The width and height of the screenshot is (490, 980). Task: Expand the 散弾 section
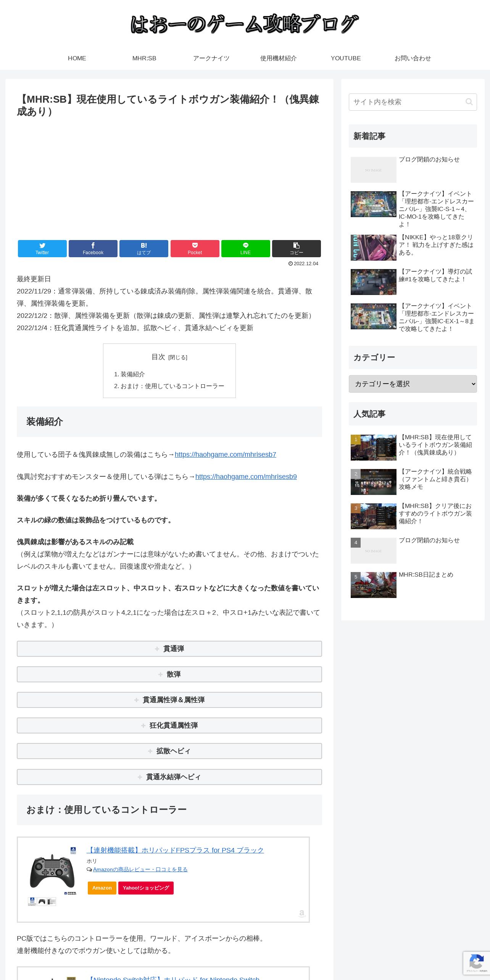click(x=169, y=674)
